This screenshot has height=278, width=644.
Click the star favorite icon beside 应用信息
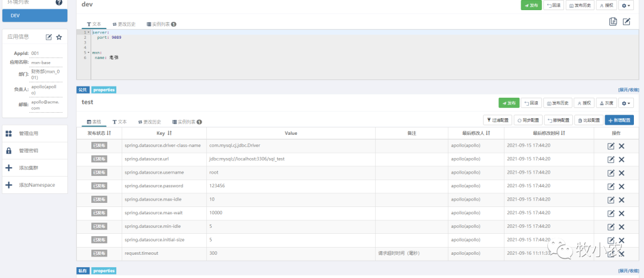point(59,37)
